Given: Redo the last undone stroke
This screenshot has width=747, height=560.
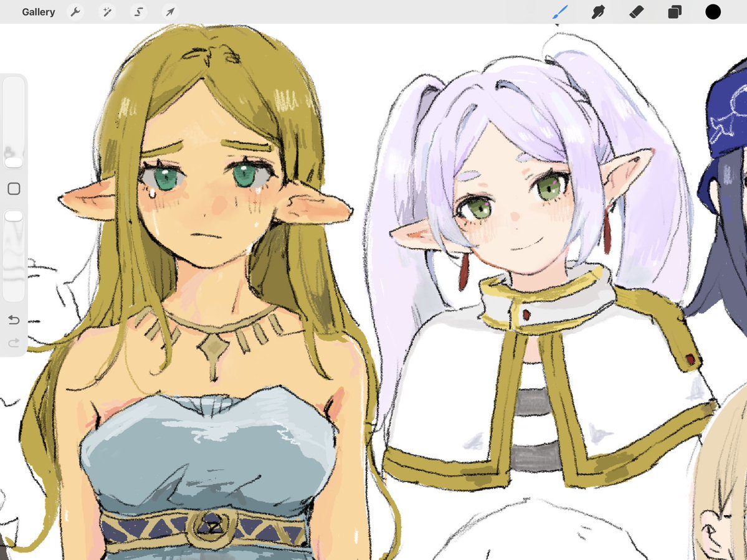Looking at the screenshot, I should click(14, 343).
